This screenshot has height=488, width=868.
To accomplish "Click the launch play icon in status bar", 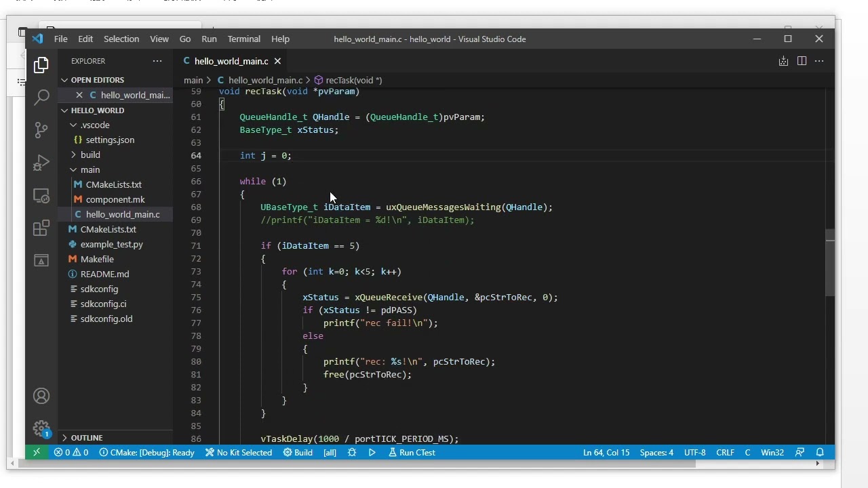I will pos(372,452).
